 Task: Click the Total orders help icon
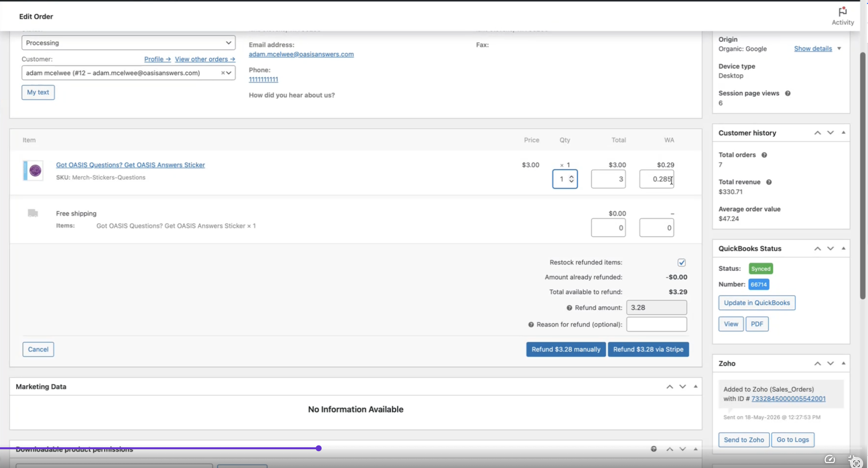point(764,155)
